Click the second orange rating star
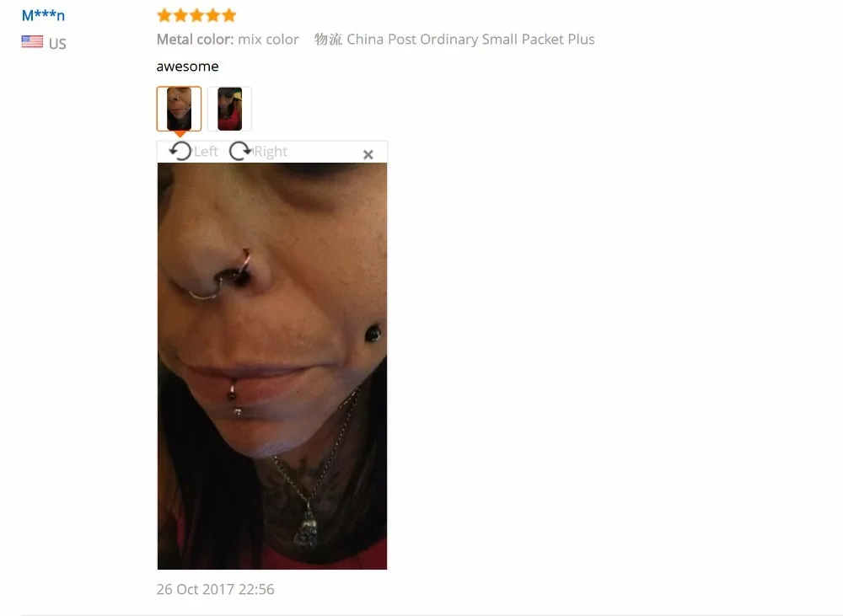The image size is (843, 616). point(180,15)
